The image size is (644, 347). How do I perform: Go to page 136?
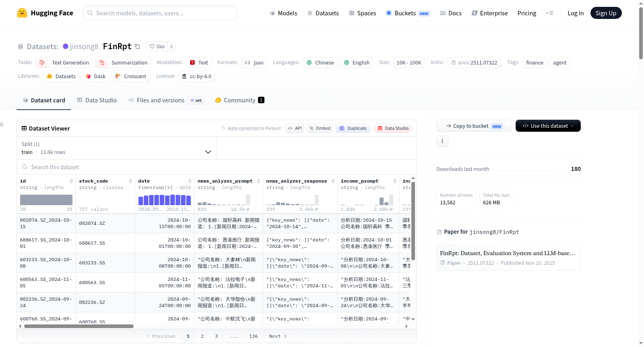point(254,336)
